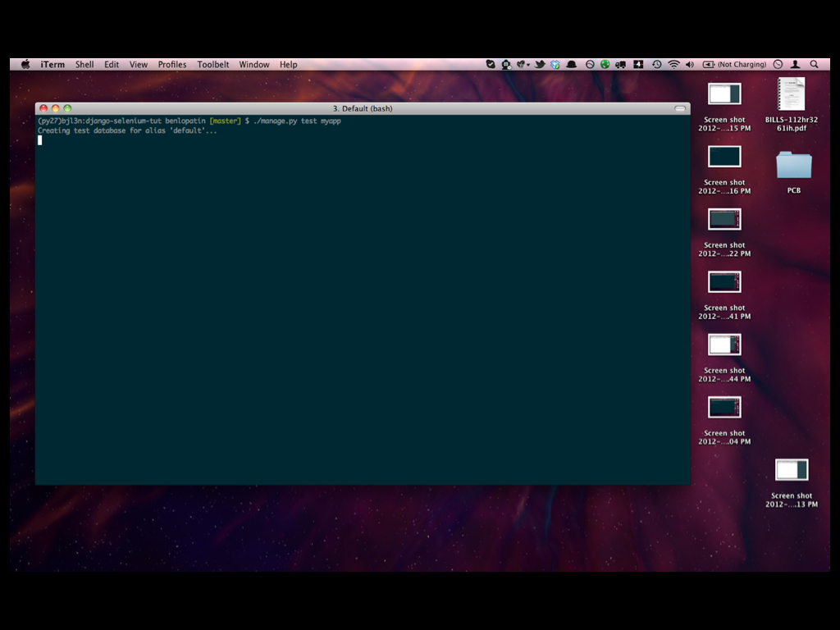Open the Window menu
This screenshot has height=630, width=840.
pyautogui.click(x=254, y=64)
